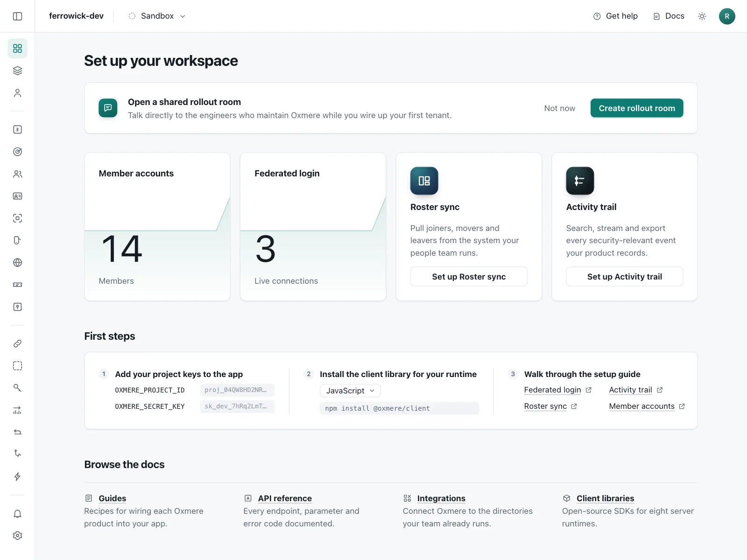
Task: Click the target bullseye sidebar icon
Action: (x=17, y=152)
